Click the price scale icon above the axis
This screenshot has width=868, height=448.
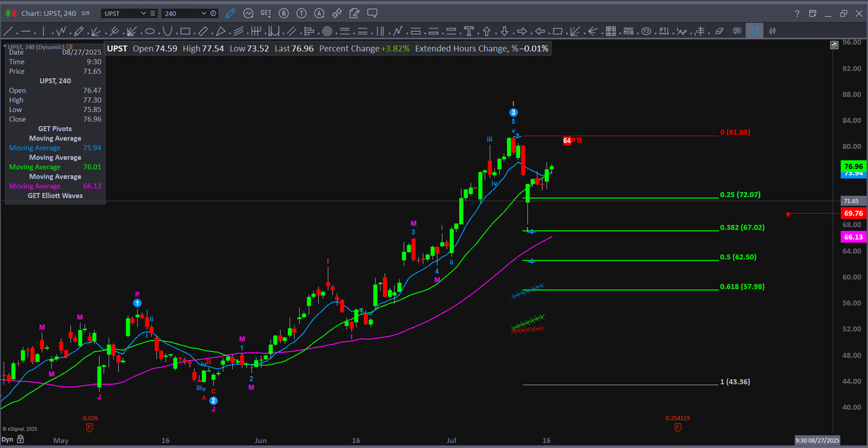coord(835,44)
